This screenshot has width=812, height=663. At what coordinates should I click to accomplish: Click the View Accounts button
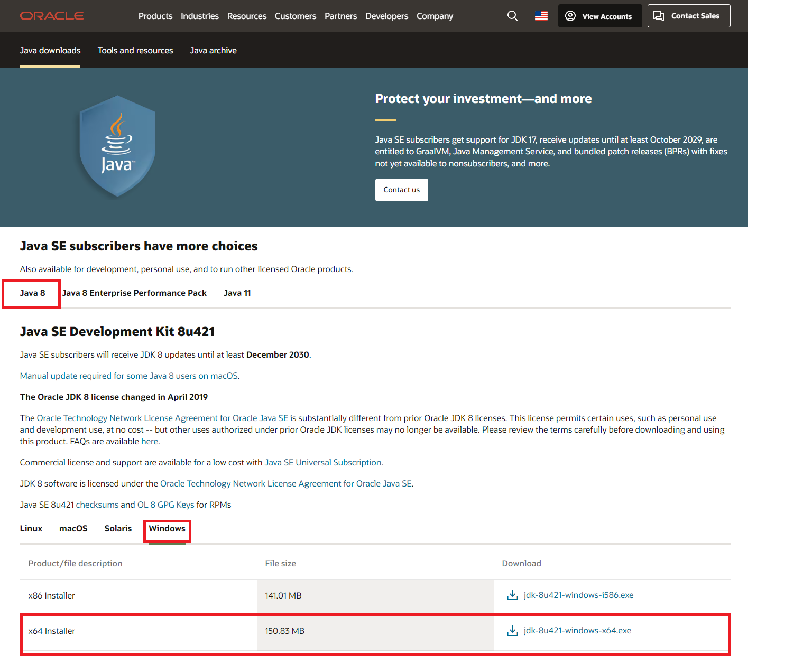coord(600,16)
